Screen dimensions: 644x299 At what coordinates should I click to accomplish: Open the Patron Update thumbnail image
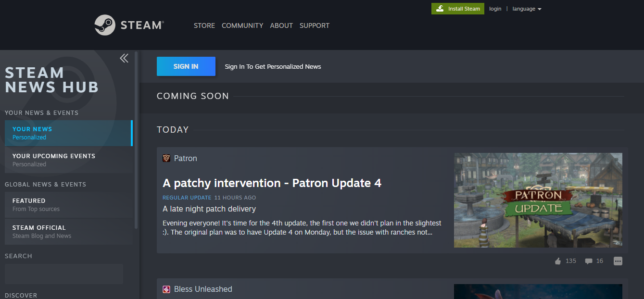tap(538, 200)
